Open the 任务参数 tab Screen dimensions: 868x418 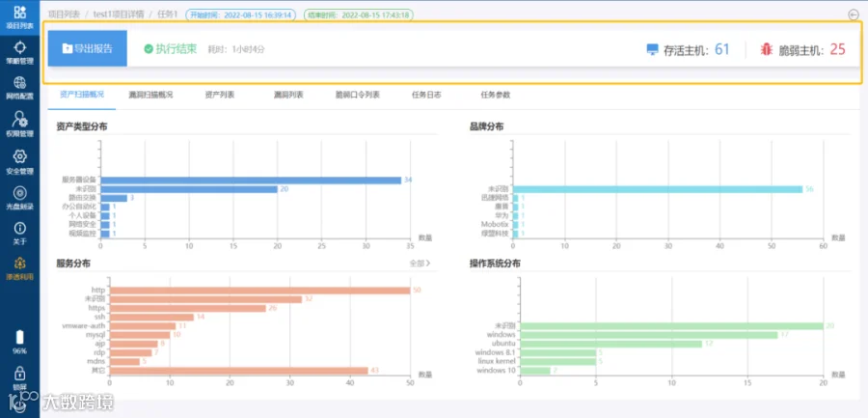[x=496, y=95]
